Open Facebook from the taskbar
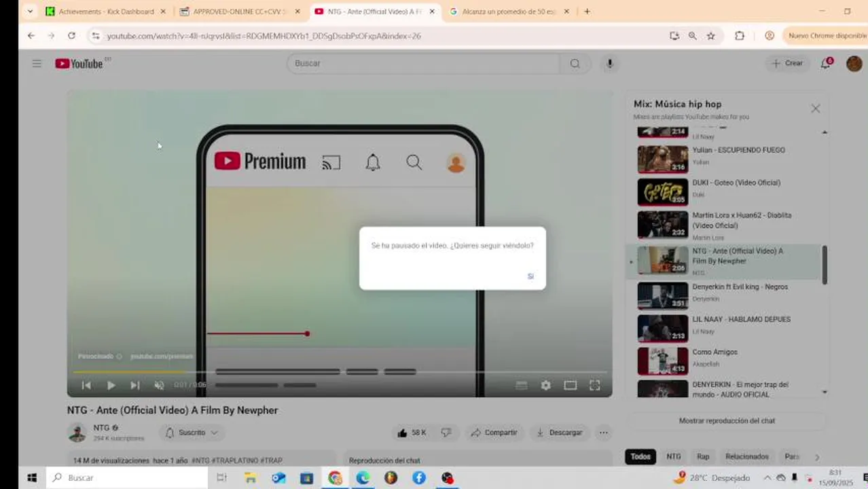This screenshot has width=868, height=489. (419, 477)
